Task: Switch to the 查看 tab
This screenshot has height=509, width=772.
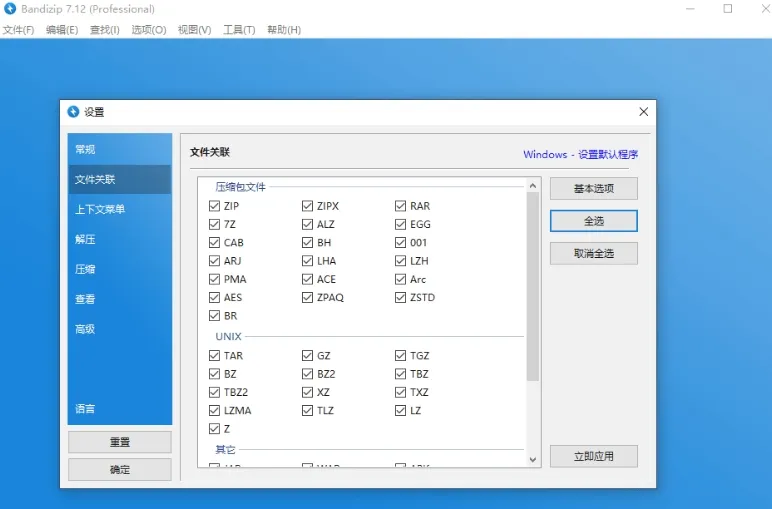Action: 120,299
